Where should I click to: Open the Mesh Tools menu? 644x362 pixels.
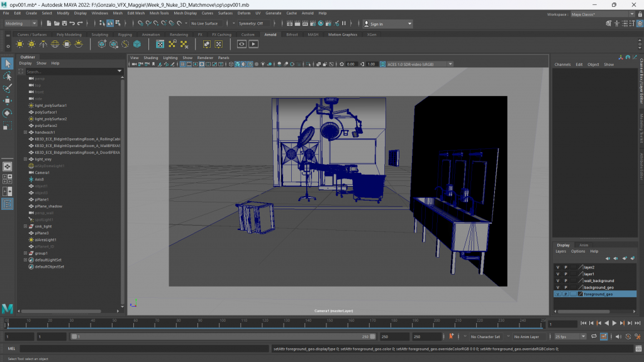[x=159, y=13]
